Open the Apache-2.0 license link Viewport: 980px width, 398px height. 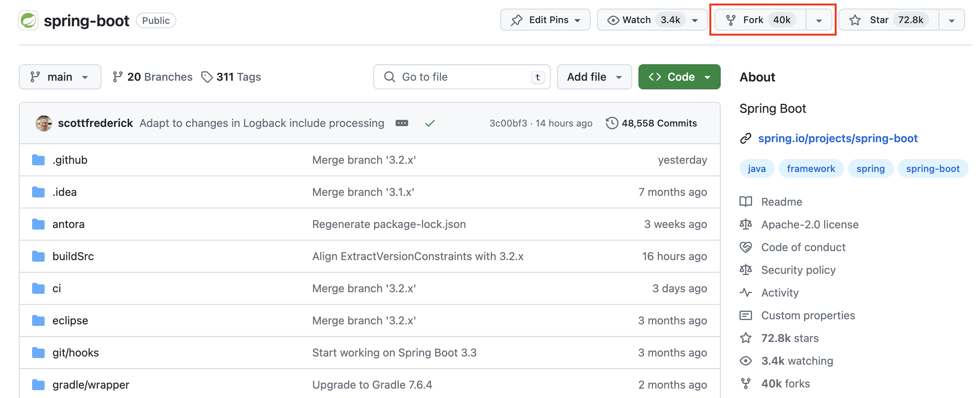pyautogui.click(x=810, y=224)
